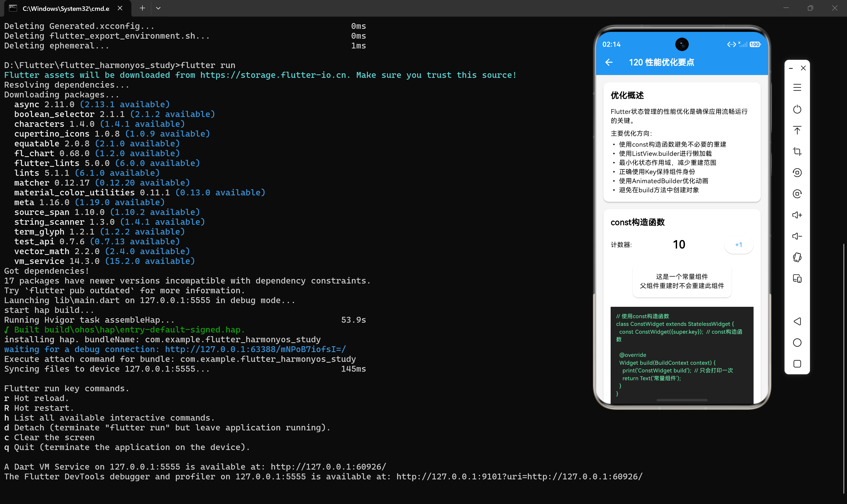
Task: Raise volume with the speaker plus icon
Action: [797, 215]
